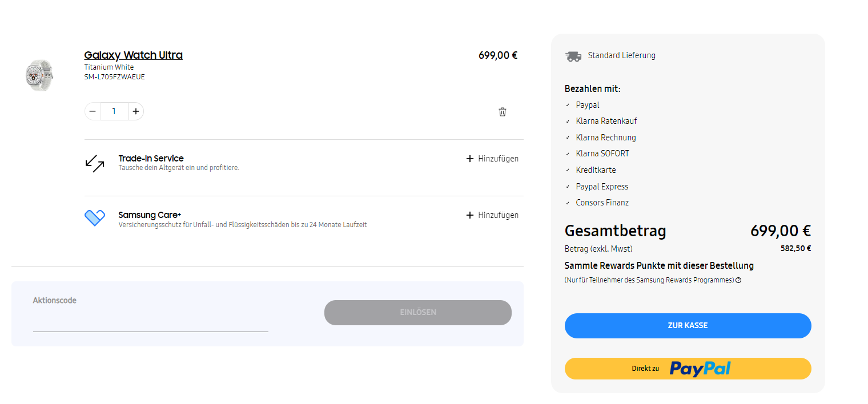868x404 pixels.
Task: Open Samsung Rewards info question mark icon
Action: 738,280
